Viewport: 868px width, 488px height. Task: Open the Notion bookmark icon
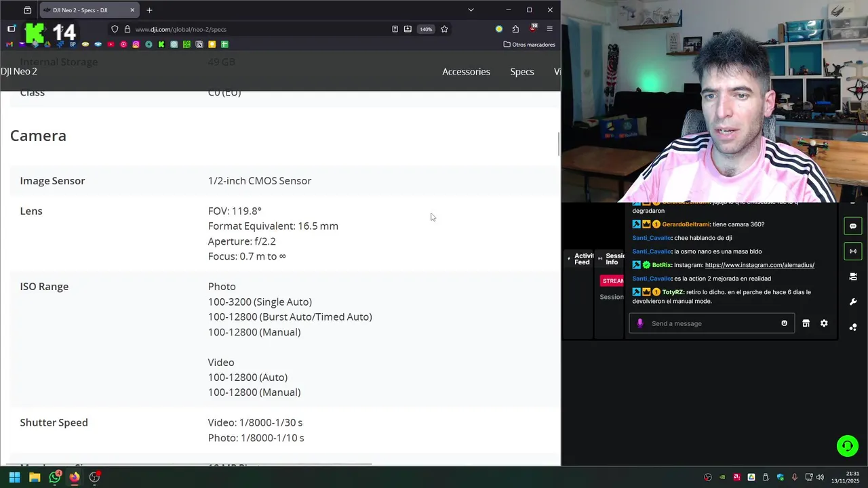point(199,44)
